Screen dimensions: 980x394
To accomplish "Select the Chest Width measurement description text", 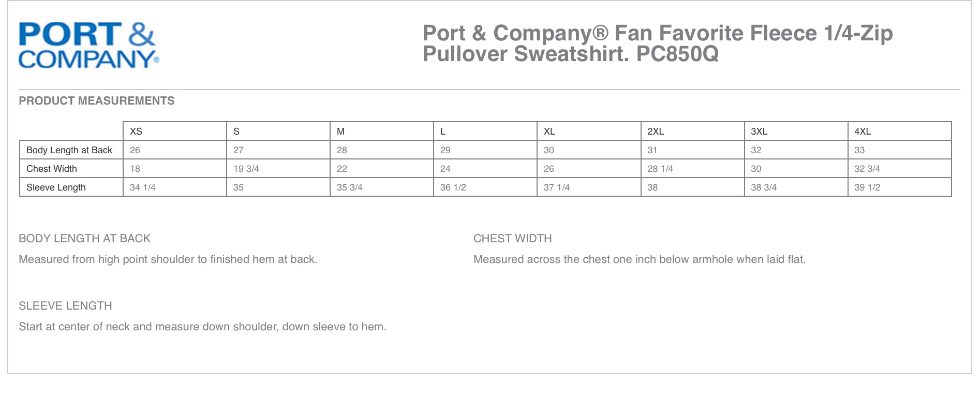I will [x=639, y=259].
